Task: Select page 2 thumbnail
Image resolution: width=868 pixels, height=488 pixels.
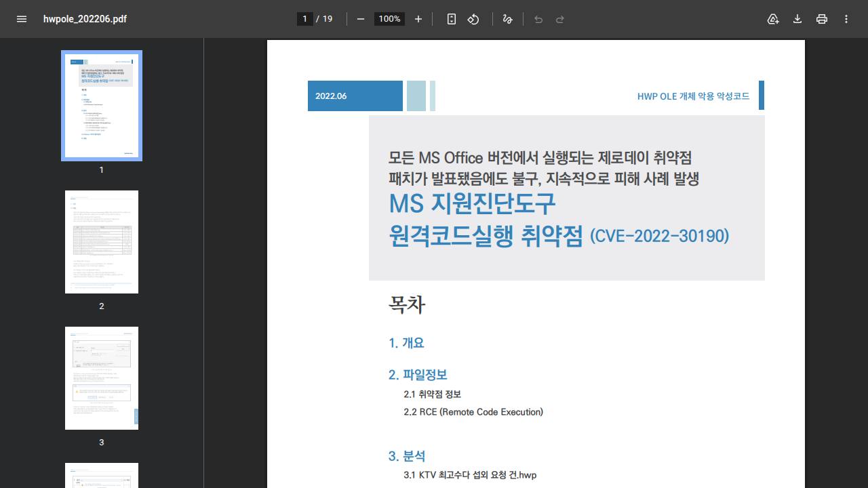Action: pyautogui.click(x=102, y=242)
